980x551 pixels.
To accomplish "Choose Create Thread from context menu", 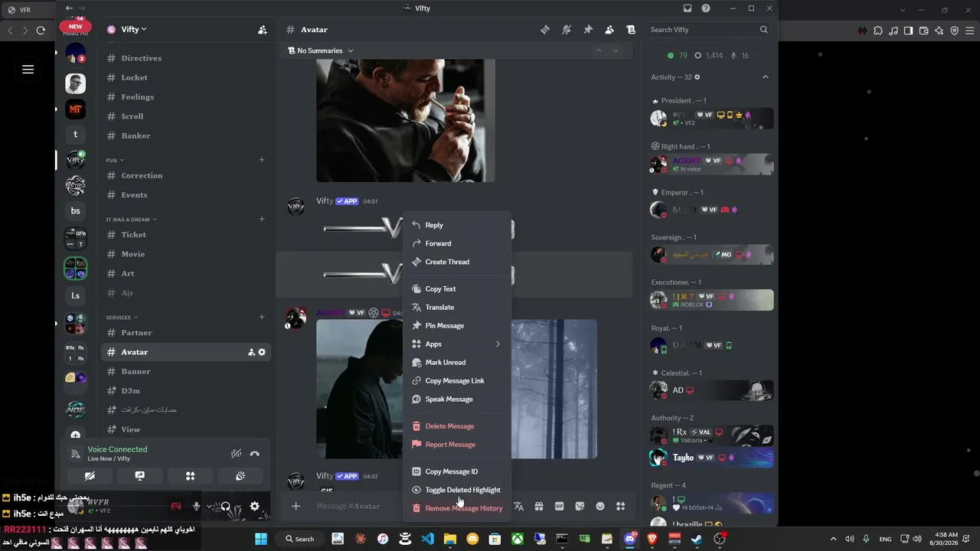I will pos(456,262).
